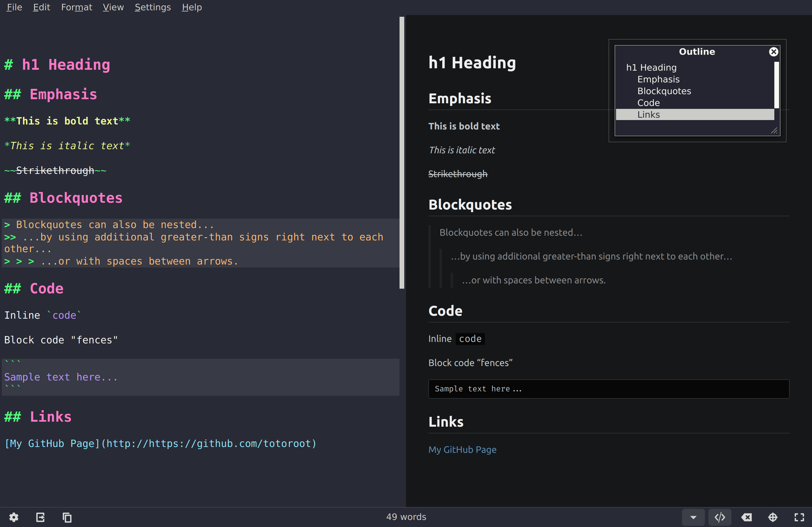Open the Format menu

pyautogui.click(x=76, y=7)
